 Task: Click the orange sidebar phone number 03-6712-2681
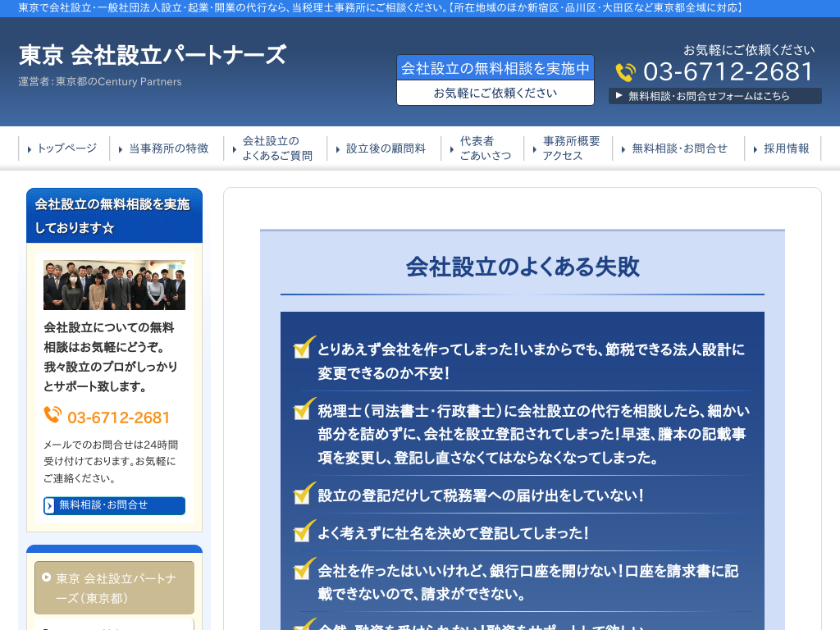118,418
